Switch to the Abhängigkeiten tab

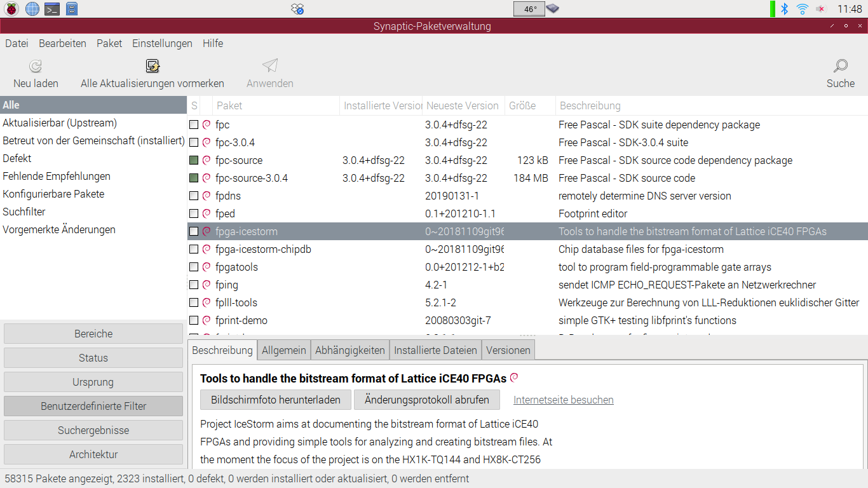[350, 350]
